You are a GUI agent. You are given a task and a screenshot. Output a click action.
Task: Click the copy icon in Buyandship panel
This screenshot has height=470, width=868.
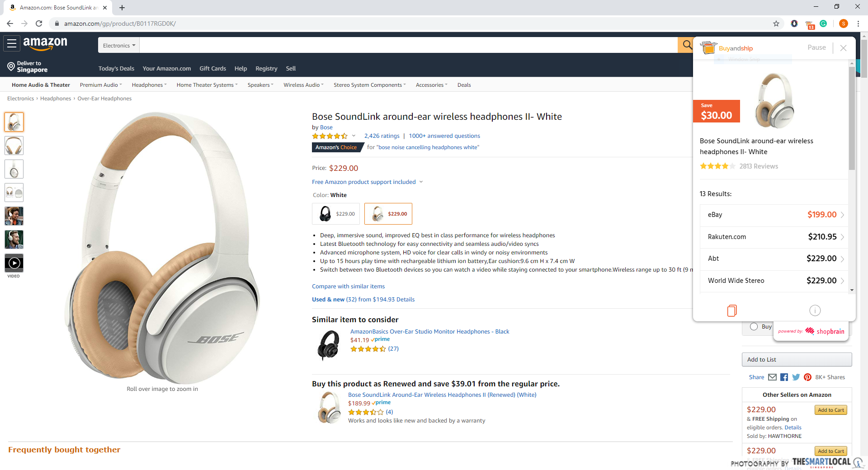(x=732, y=310)
